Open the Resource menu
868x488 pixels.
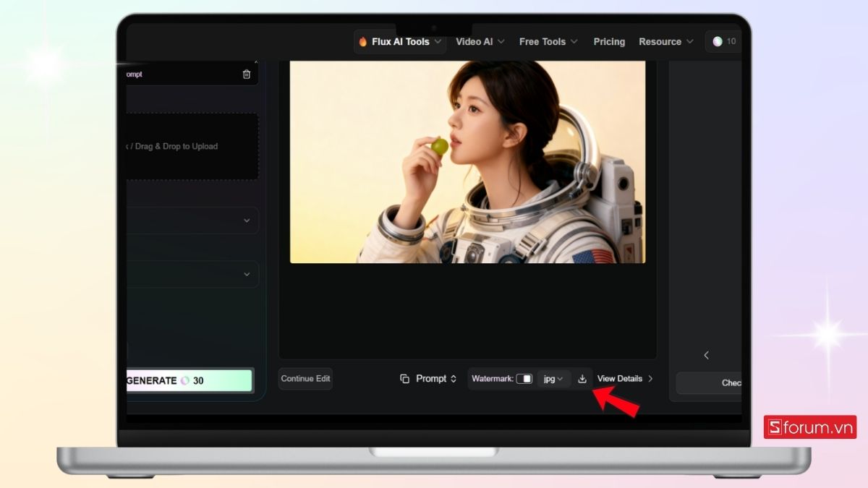click(665, 42)
